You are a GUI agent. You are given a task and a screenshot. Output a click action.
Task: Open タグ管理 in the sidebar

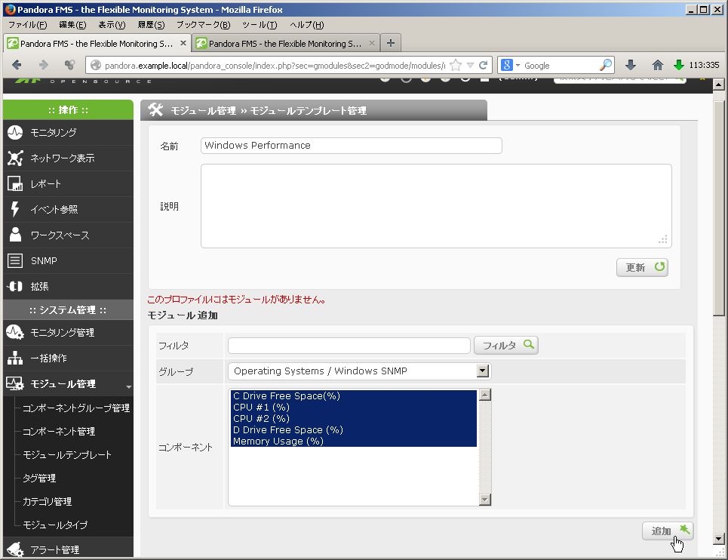(39, 478)
